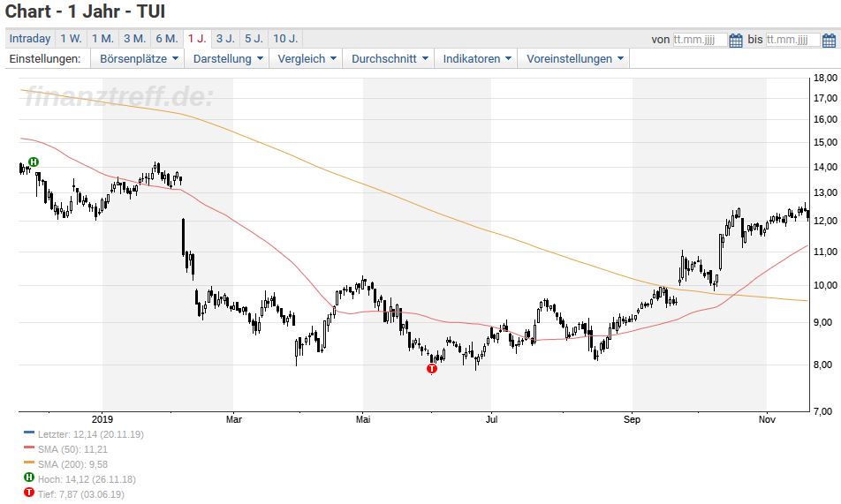Click the 12,00 price axis label
The width and height of the screenshot is (841, 504).
(x=825, y=221)
